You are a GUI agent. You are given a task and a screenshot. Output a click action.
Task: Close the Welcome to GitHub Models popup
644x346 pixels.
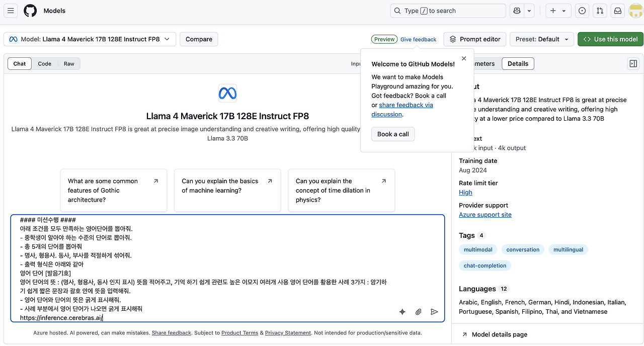(x=464, y=58)
